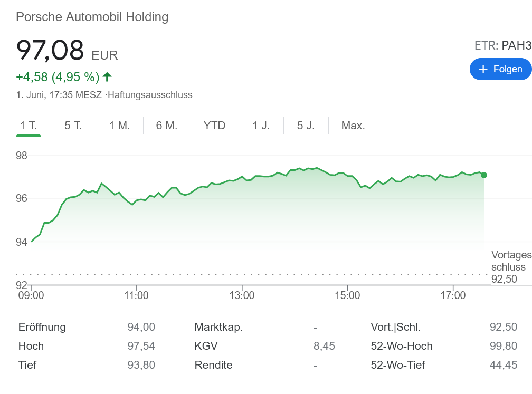
Task: Select the 1 T. time range tab
Action: tap(28, 126)
